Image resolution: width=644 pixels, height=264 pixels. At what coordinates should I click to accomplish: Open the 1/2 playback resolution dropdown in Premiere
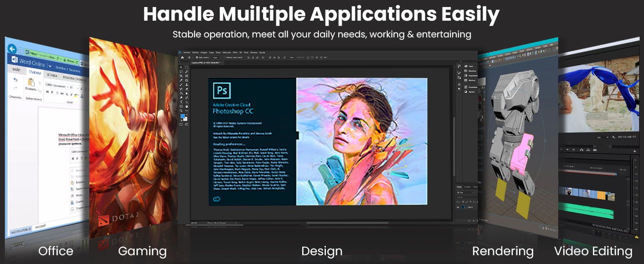[603, 137]
